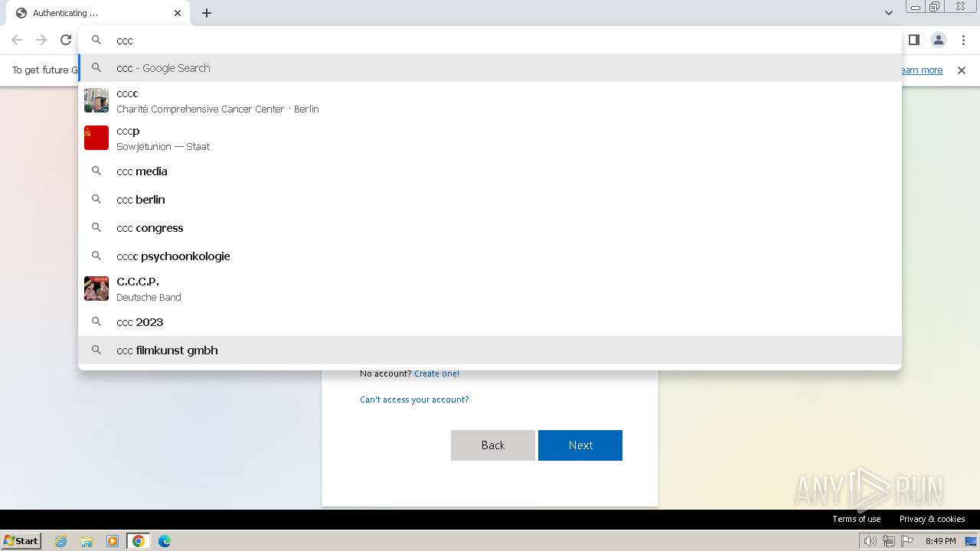
Task: Toggle the Chrome side panel icon
Action: (x=913, y=40)
